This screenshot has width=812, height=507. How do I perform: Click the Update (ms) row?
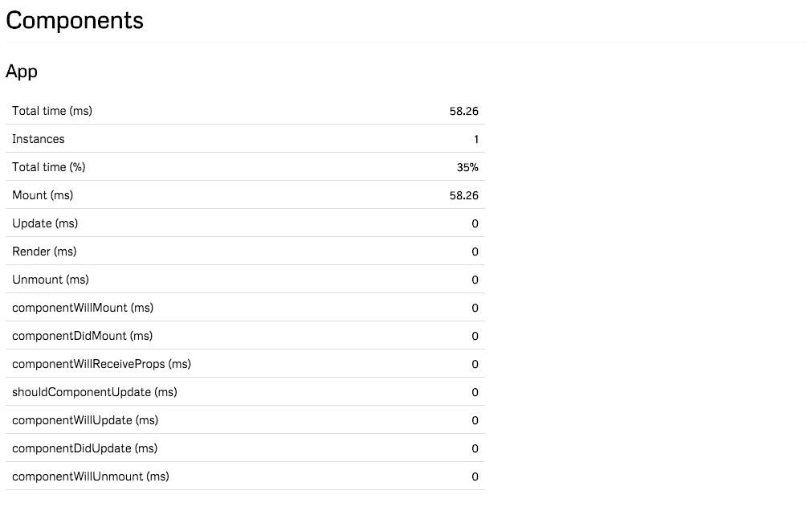[245, 223]
